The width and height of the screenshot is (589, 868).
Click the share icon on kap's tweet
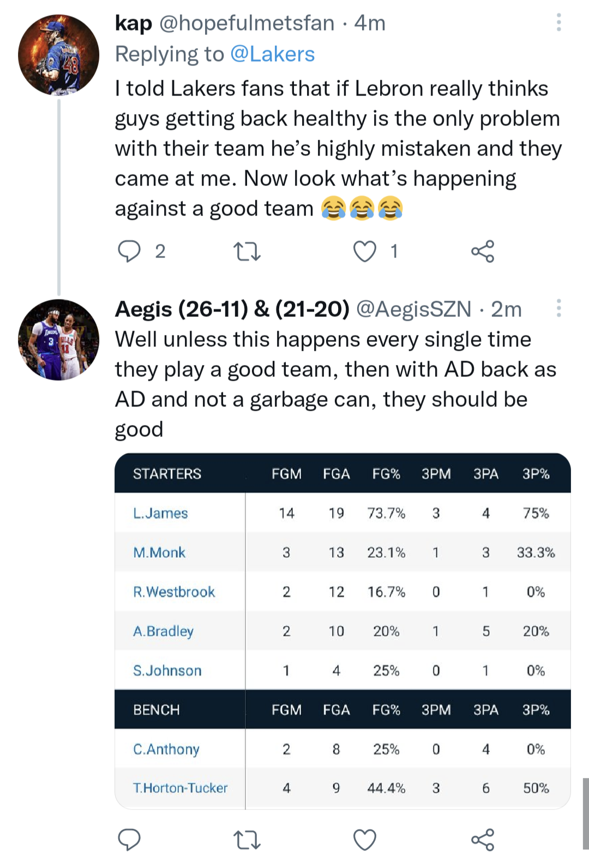[x=485, y=252]
